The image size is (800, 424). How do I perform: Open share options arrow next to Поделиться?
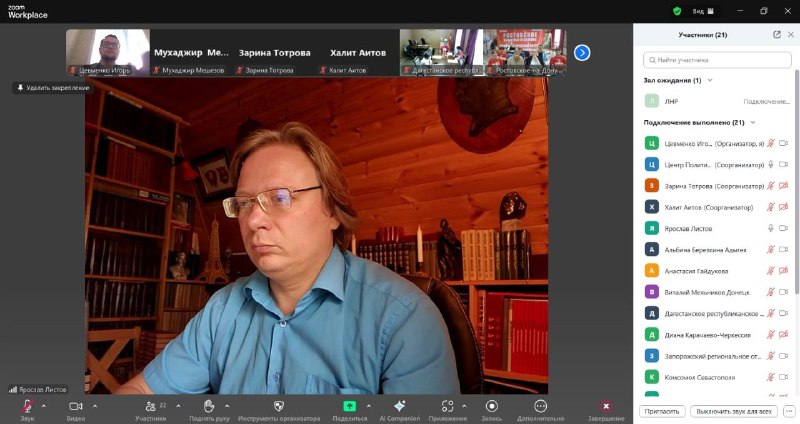coord(369,406)
